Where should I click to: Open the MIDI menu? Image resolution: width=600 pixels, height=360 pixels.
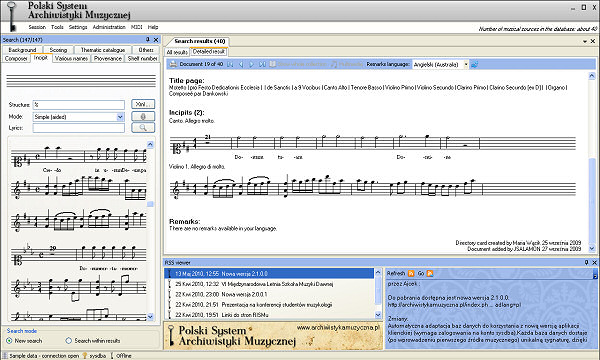(137, 27)
